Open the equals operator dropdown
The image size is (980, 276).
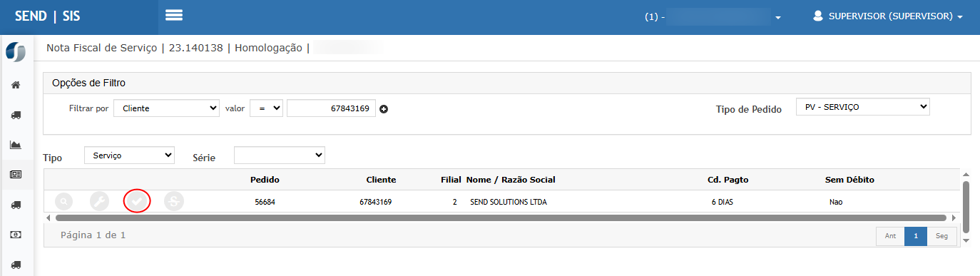point(267,108)
